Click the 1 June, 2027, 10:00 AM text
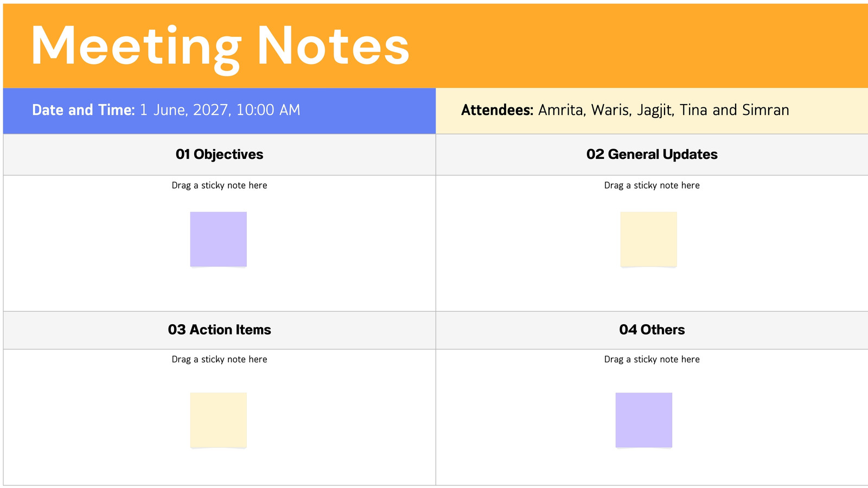Viewport: 868px width, 488px height. (220, 110)
